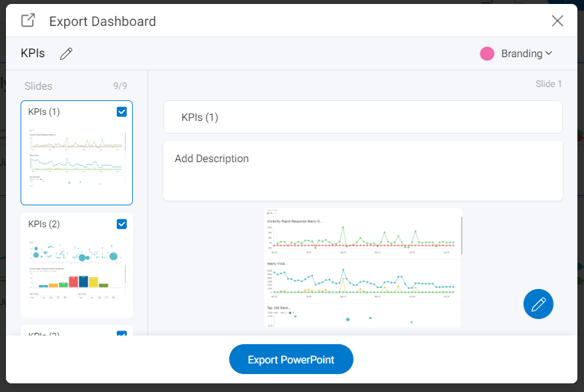
Task: Click the KPIs (1) slide title field
Action: 363,117
